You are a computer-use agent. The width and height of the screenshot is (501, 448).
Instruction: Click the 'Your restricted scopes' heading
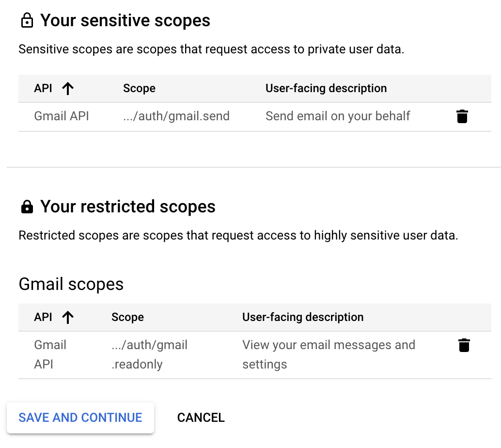[x=128, y=207]
